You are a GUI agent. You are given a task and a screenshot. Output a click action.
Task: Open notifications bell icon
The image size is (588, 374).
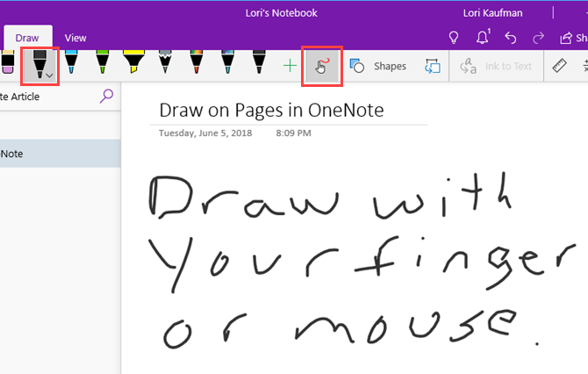point(483,37)
